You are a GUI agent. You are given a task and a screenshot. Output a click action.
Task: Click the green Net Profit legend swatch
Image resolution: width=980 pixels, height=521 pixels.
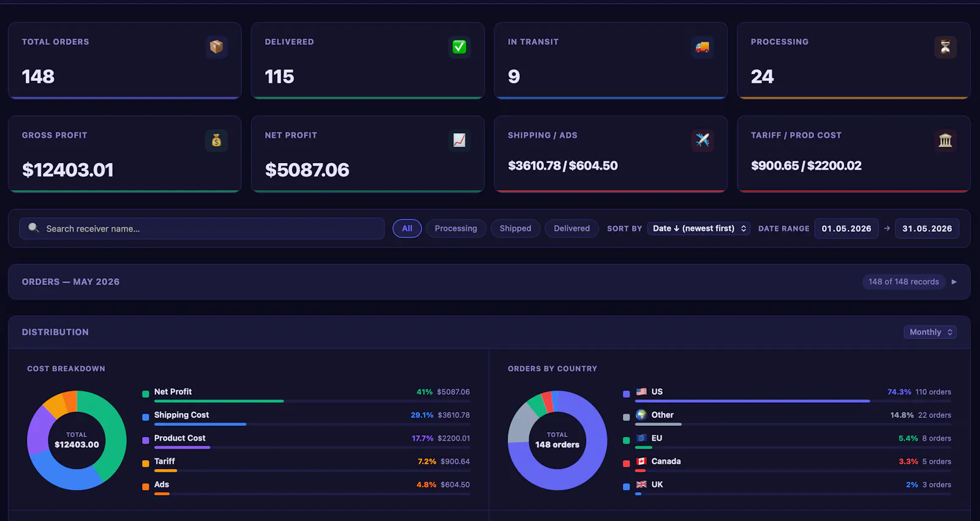146,394
